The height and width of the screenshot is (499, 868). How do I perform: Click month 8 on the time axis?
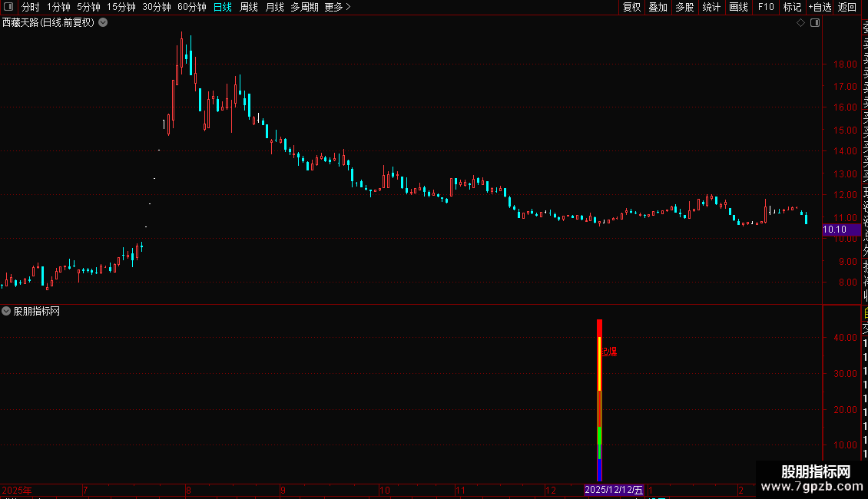(x=188, y=490)
